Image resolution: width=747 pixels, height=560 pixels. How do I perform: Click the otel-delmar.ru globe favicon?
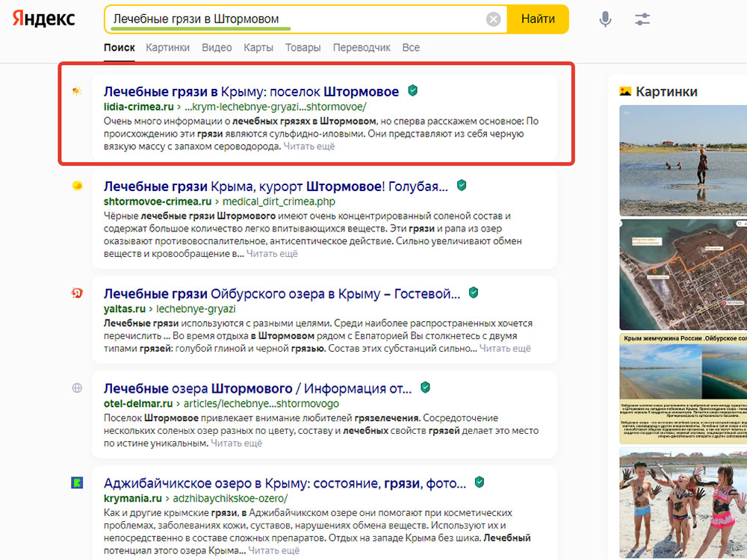point(77,388)
